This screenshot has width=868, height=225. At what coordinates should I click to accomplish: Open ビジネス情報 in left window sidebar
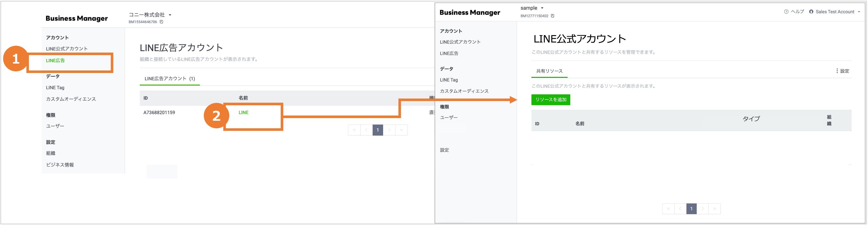click(x=60, y=165)
